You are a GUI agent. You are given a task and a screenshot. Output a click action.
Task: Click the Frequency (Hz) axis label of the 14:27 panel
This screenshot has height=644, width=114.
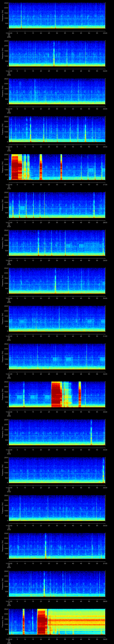tap(3, 205)
